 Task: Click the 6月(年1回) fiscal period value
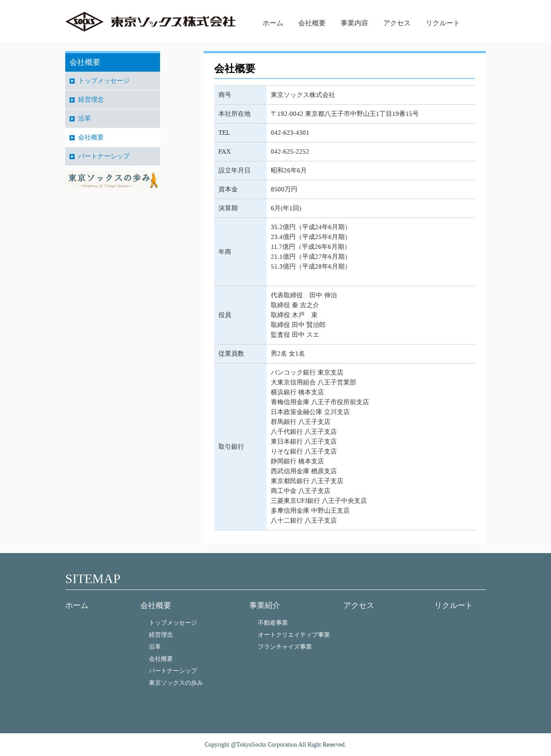(x=286, y=208)
